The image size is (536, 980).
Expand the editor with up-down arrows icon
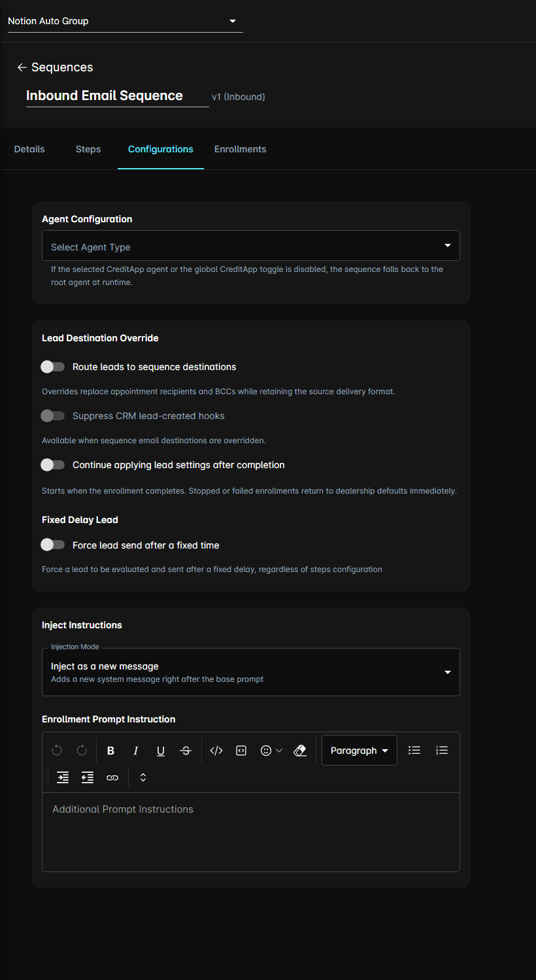point(143,777)
